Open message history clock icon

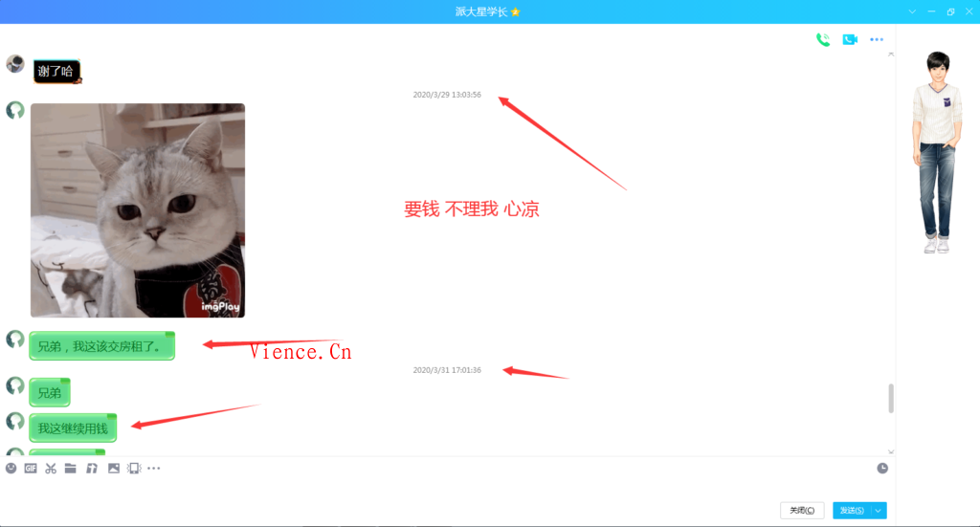(x=882, y=468)
